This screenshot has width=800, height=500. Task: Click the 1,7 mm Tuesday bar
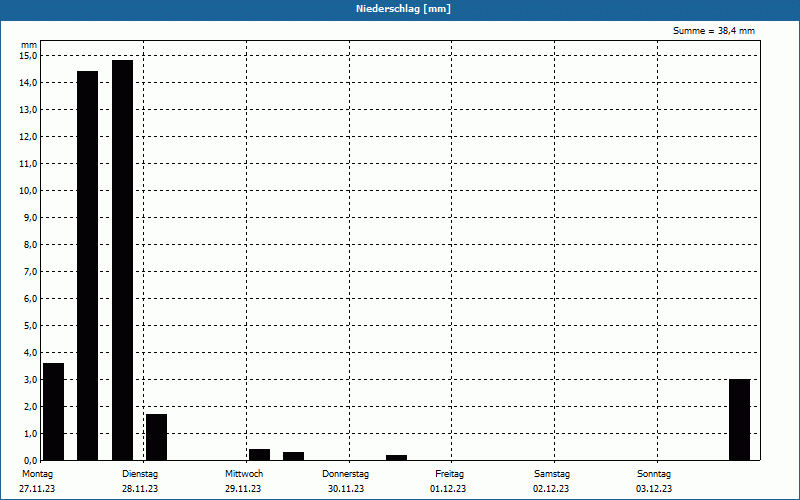(x=157, y=437)
